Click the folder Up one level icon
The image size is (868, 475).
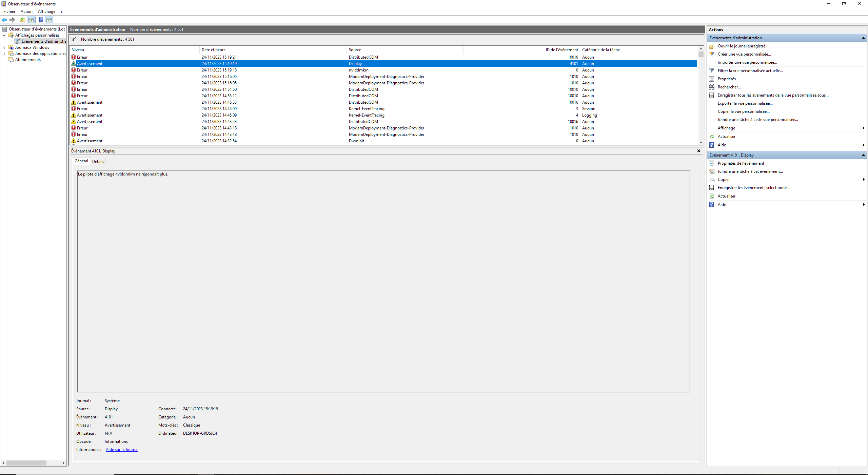23,20
